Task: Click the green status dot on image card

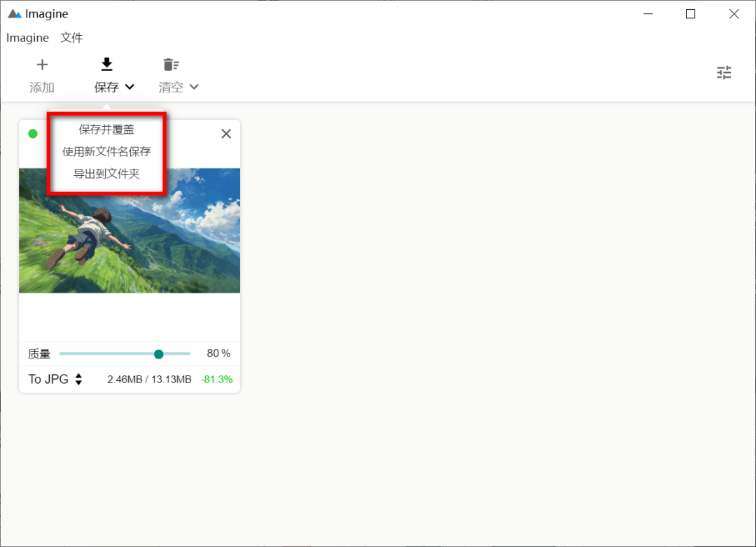Action: [33, 134]
